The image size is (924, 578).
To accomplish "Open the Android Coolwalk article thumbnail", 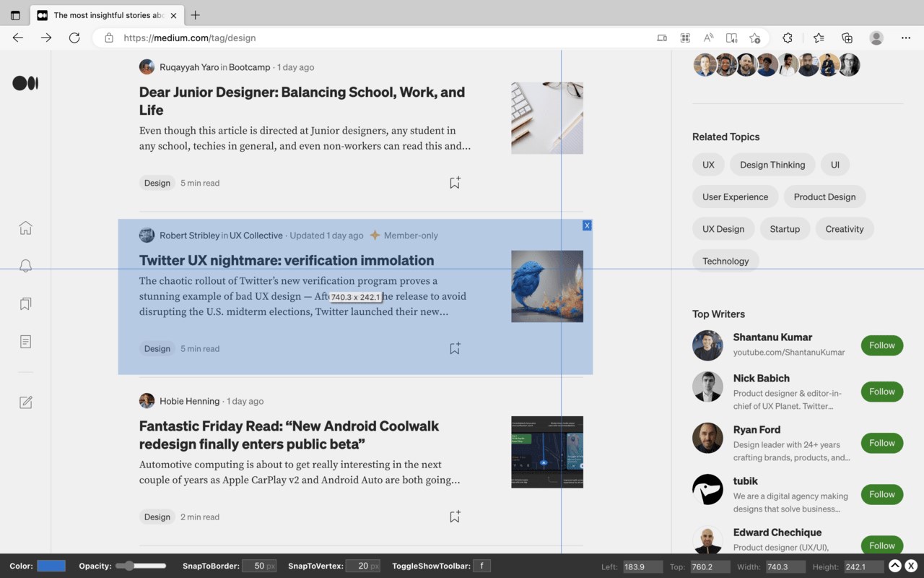I will [x=547, y=452].
